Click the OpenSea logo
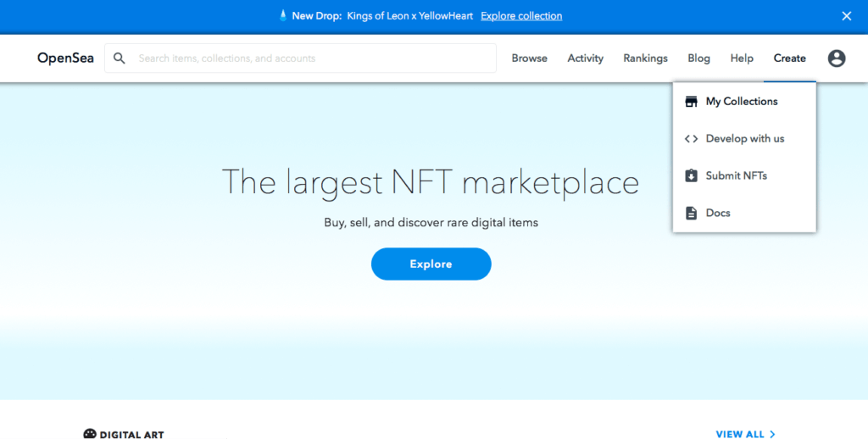Screen dimensions: 868x439 [64, 58]
